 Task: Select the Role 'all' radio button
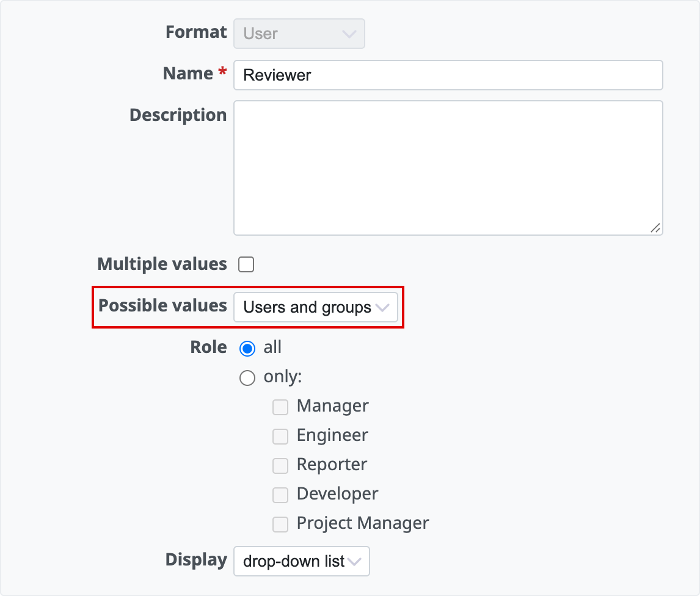point(247,348)
